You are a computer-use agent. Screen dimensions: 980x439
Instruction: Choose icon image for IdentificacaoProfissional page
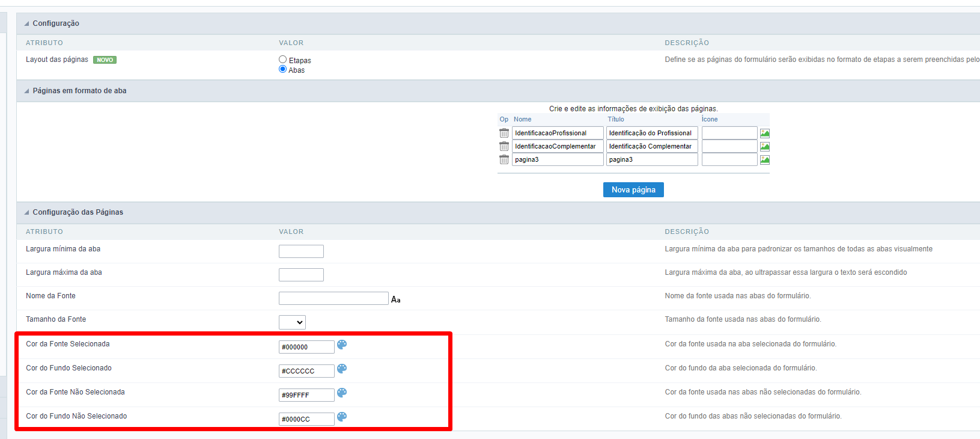764,133
